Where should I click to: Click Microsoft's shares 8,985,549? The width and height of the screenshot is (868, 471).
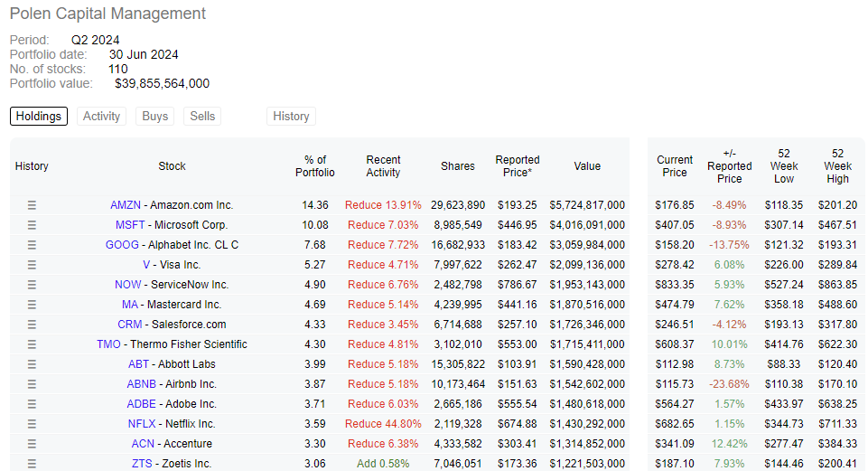tap(458, 225)
